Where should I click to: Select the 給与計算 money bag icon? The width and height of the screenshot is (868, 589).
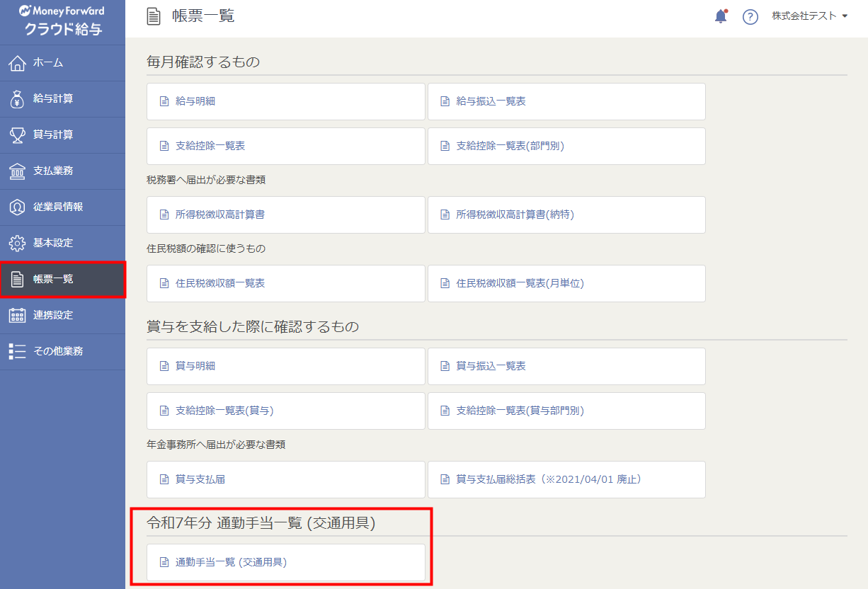pyautogui.click(x=17, y=99)
